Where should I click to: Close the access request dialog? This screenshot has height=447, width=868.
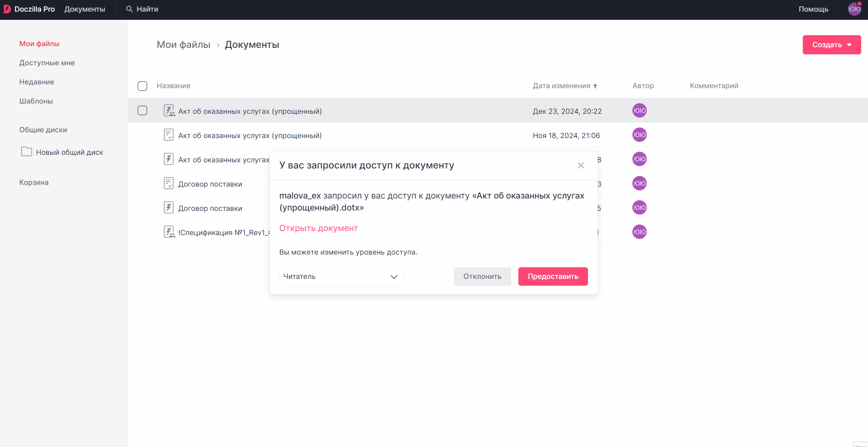coord(580,165)
